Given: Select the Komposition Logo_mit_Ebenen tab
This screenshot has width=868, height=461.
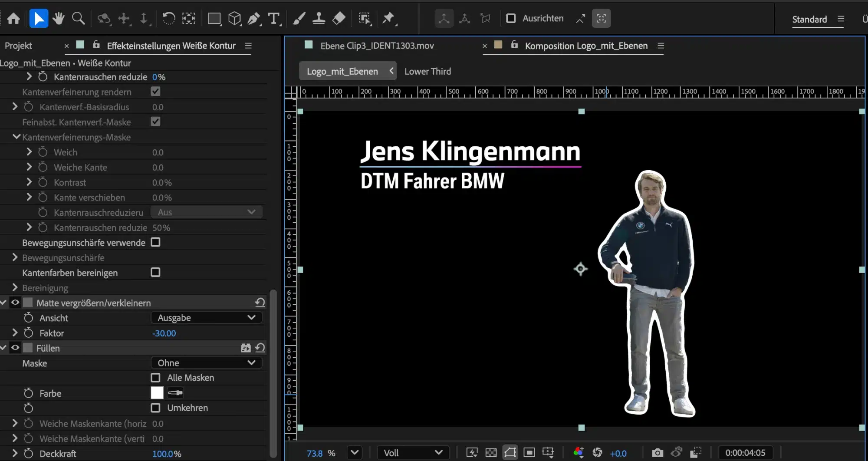Looking at the screenshot, I should pyautogui.click(x=586, y=46).
